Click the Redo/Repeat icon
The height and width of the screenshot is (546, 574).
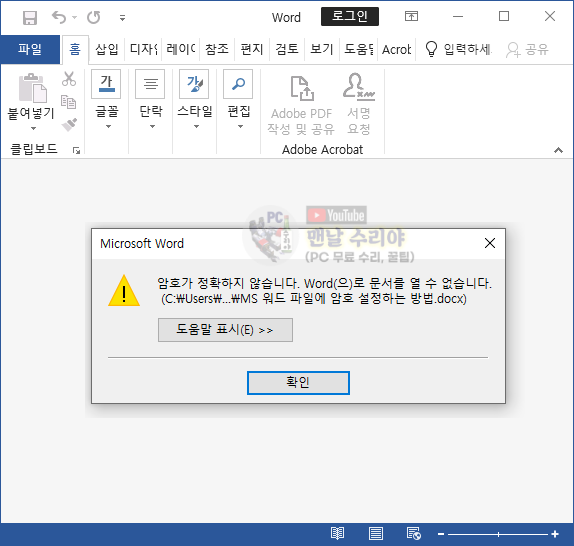pyautogui.click(x=94, y=17)
